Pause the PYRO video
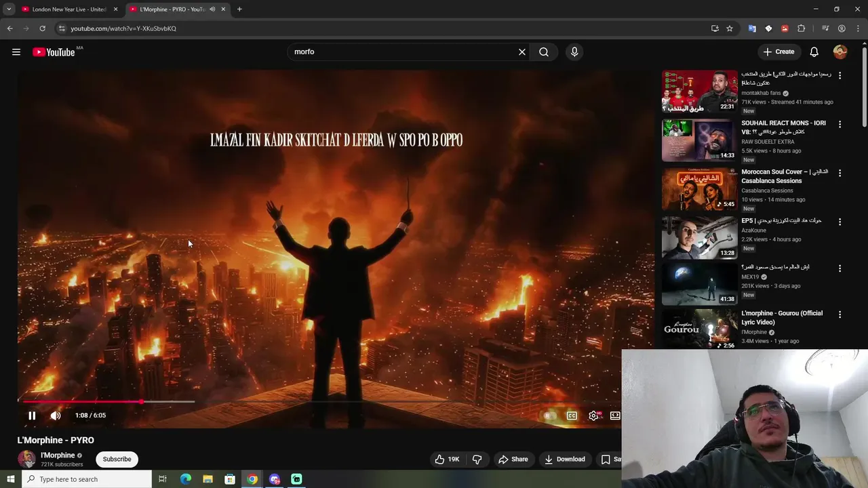 (x=32, y=415)
